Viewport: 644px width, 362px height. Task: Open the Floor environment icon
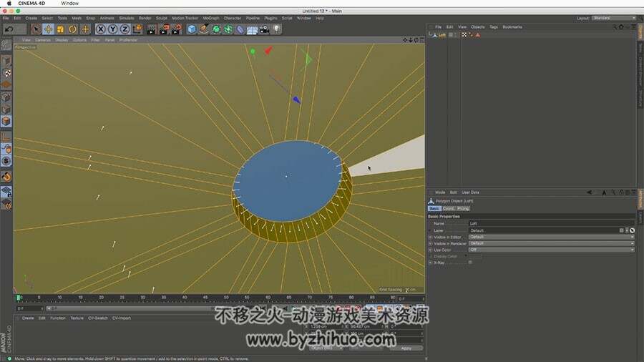(x=252, y=29)
